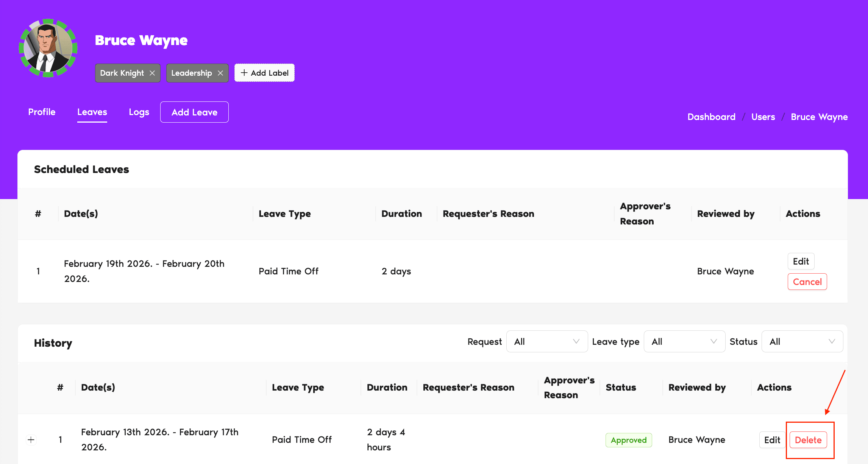Click the Bruce Wayne breadcrumb link
The height and width of the screenshot is (464, 868).
819,117
